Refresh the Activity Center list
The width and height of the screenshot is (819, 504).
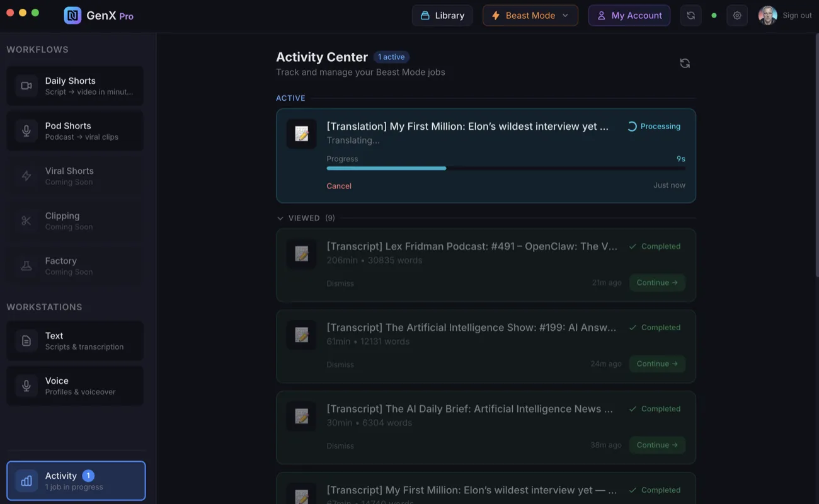click(685, 63)
